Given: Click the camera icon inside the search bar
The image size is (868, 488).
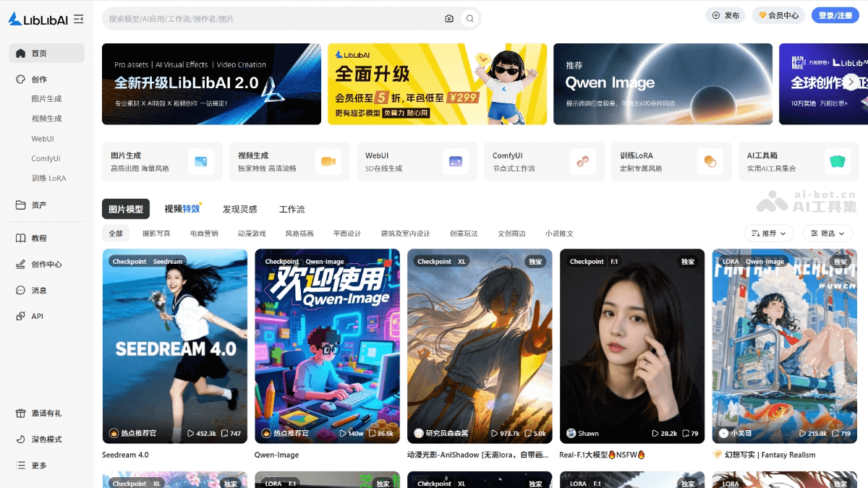Looking at the screenshot, I should [x=448, y=19].
